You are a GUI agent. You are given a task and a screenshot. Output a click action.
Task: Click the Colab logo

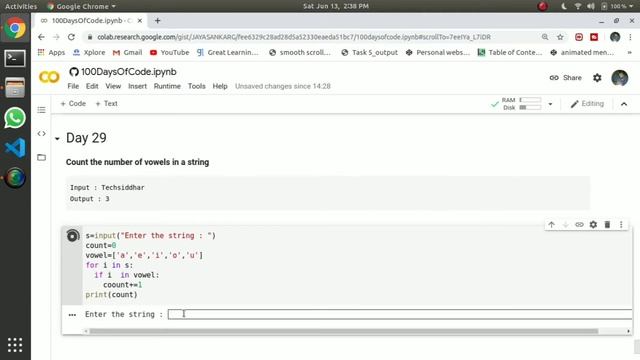49,77
